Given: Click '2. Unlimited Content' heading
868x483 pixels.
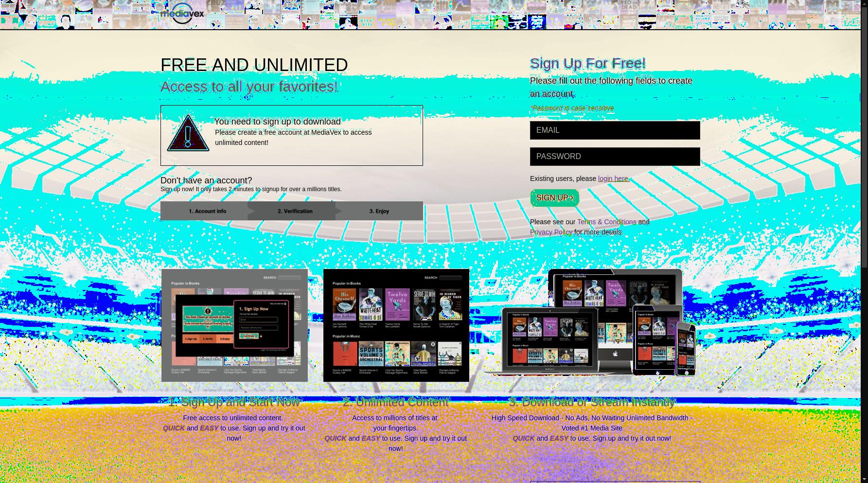Looking at the screenshot, I should (396, 402).
